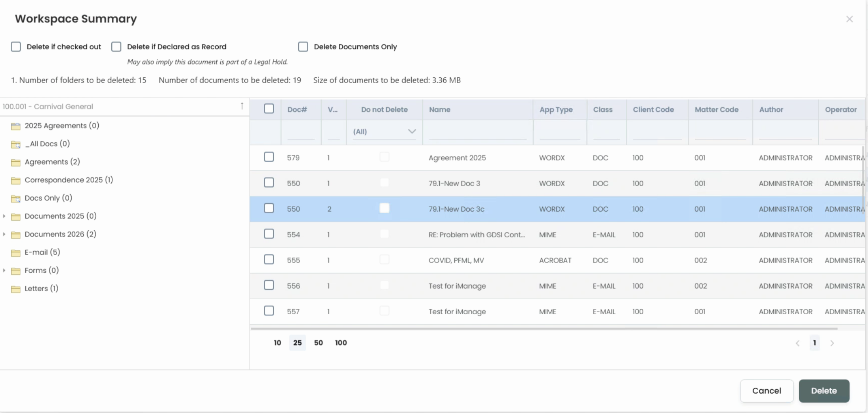Go to the previous page arrow
The image size is (868, 413).
coord(797,343)
